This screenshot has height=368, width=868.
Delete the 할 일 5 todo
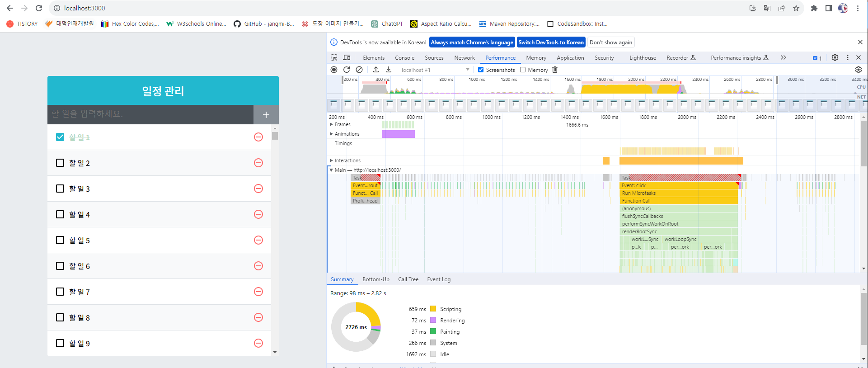258,240
